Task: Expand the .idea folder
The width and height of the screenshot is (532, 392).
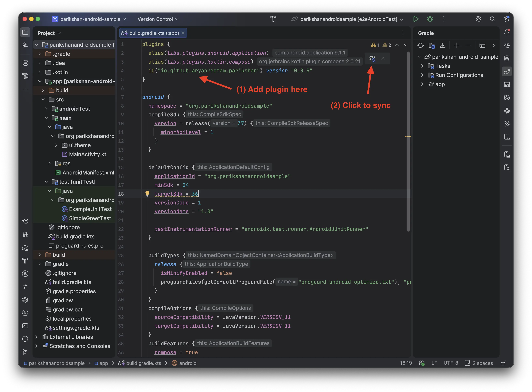Action: (x=40, y=63)
